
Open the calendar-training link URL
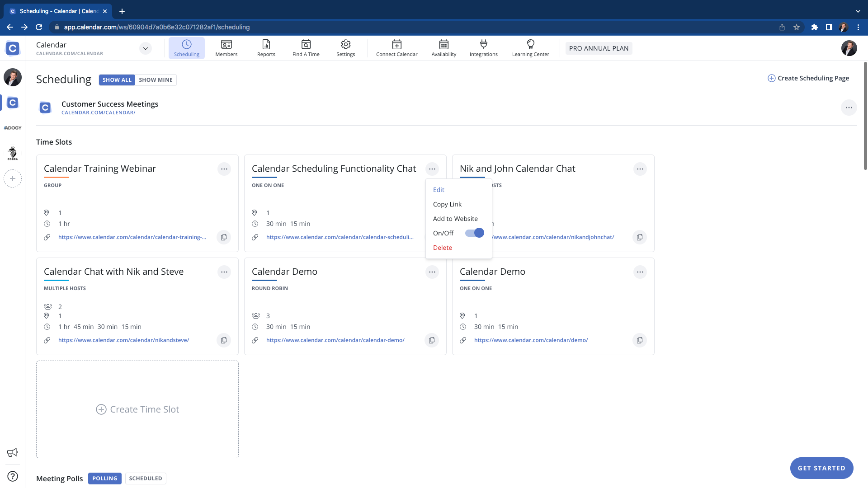(132, 237)
